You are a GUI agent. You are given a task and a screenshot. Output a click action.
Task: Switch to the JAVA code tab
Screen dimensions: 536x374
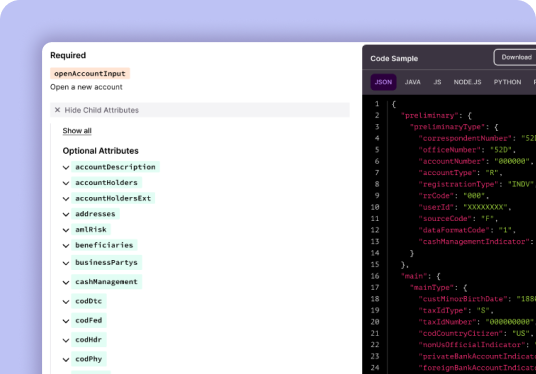pos(413,82)
